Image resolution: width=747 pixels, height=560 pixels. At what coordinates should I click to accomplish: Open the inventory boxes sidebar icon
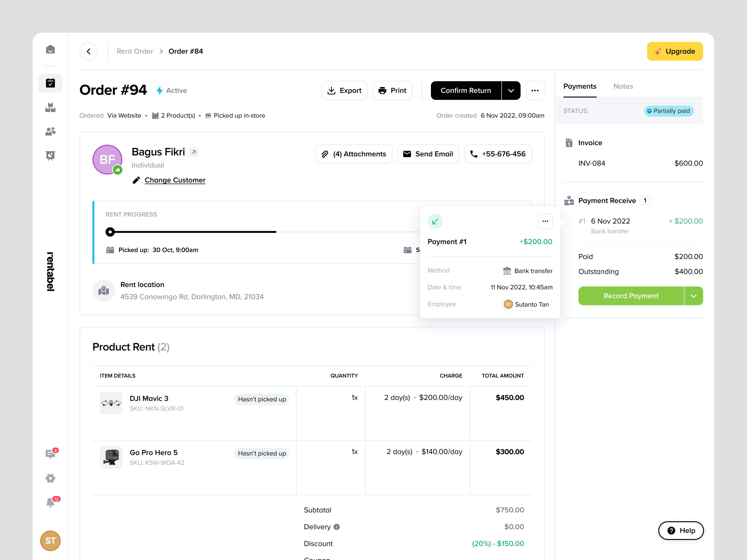[50, 108]
